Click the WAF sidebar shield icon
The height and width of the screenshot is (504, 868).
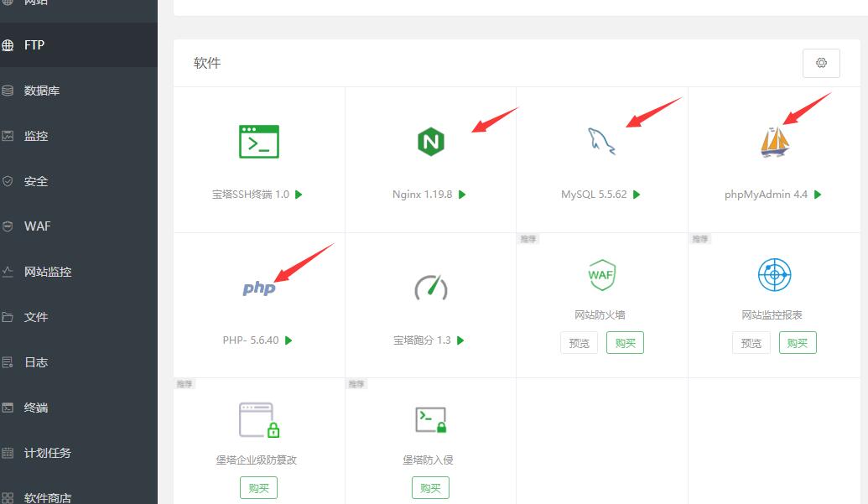[x=8, y=226]
